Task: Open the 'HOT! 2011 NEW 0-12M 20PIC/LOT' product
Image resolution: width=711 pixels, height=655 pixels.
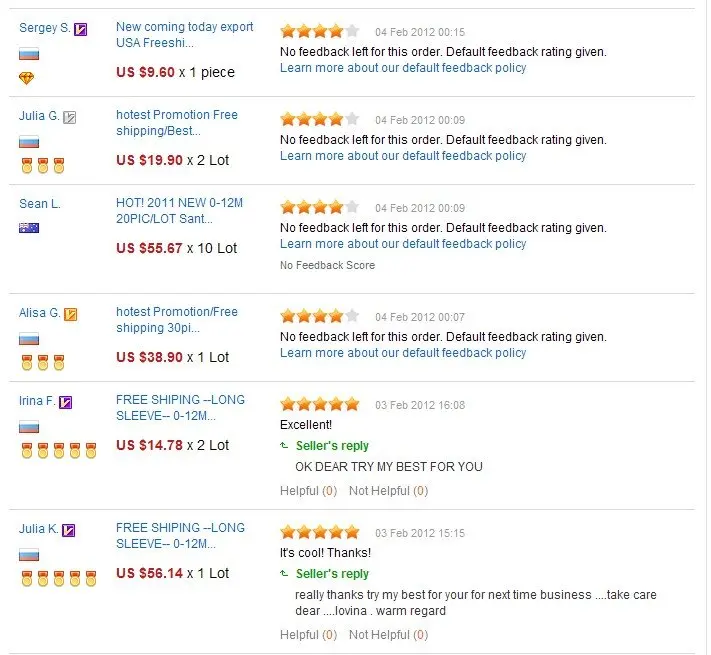Action: [180, 210]
